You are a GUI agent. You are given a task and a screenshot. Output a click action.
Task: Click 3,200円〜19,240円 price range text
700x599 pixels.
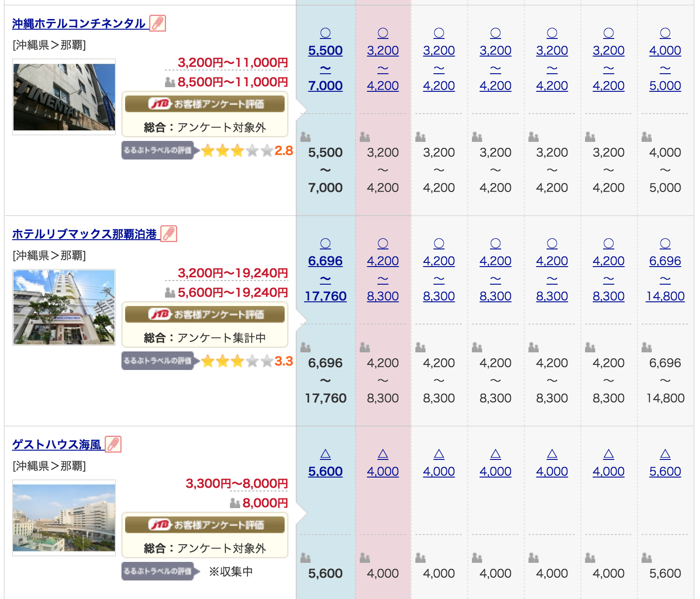[x=233, y=273]
